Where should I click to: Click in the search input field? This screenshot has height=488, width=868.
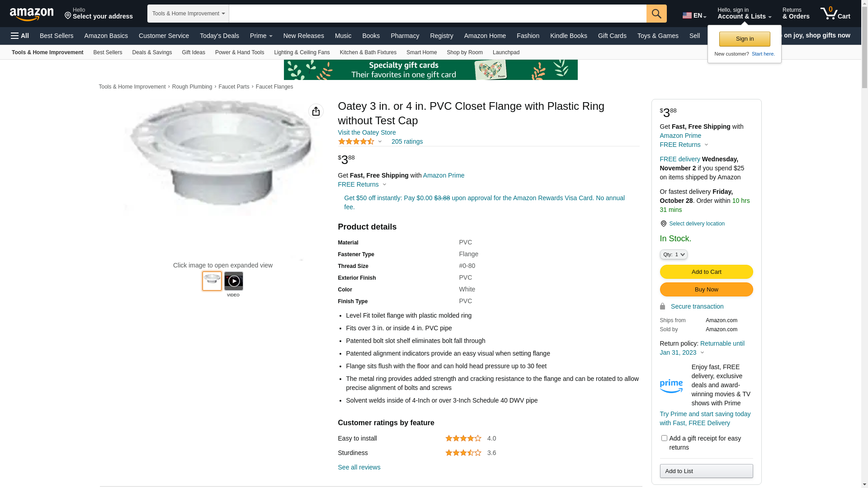(437, 14)
